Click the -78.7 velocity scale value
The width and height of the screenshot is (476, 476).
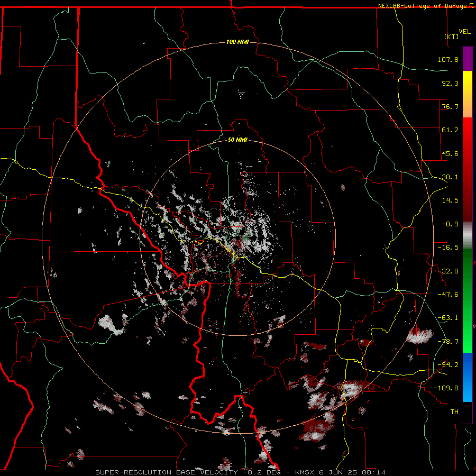click(x=448, y=342)
